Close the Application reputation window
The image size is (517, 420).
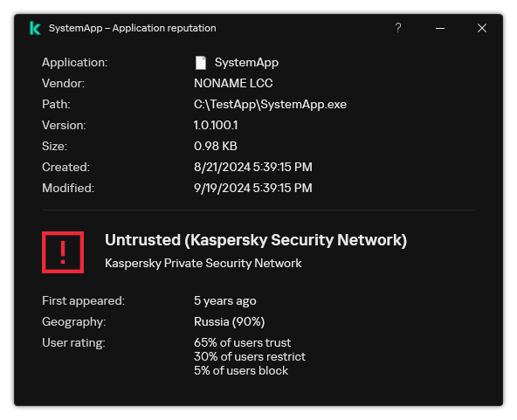pos(482,28)
